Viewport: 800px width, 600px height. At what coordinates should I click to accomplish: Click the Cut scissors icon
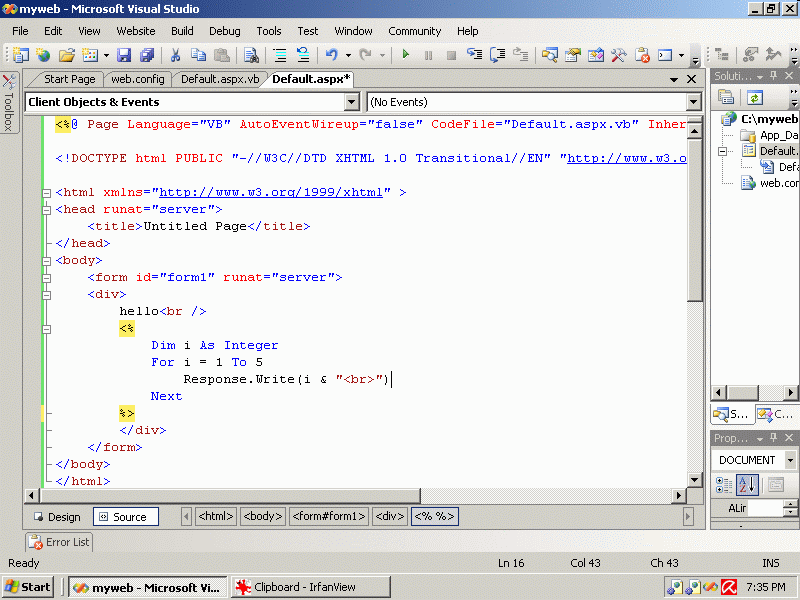click(175, 55)
